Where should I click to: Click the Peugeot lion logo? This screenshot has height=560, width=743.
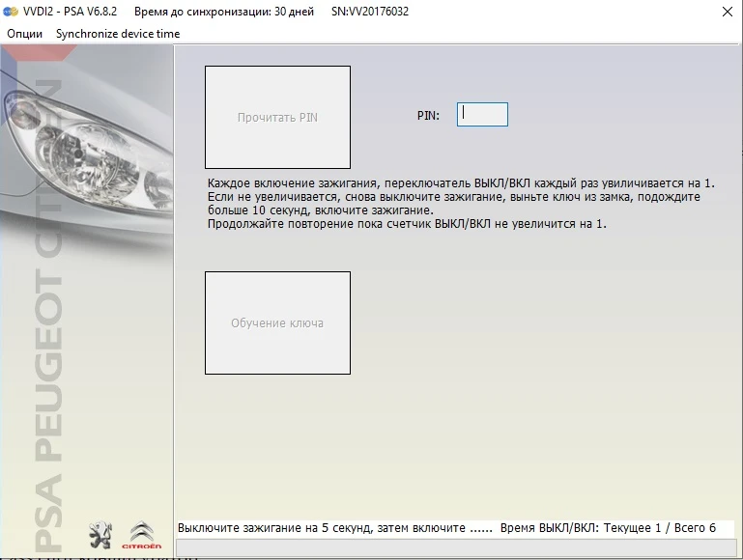pyautogui.click(x=100, y=535)
